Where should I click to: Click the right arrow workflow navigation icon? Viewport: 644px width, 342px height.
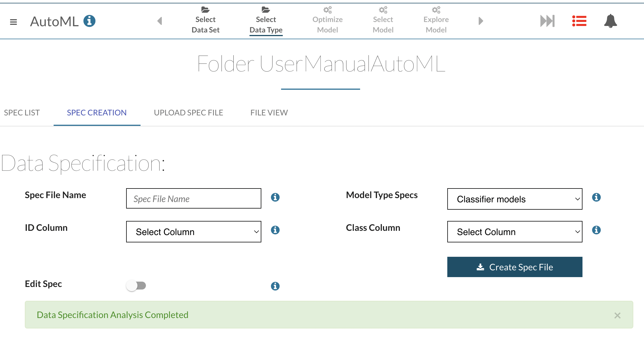(x=481, y=21)
